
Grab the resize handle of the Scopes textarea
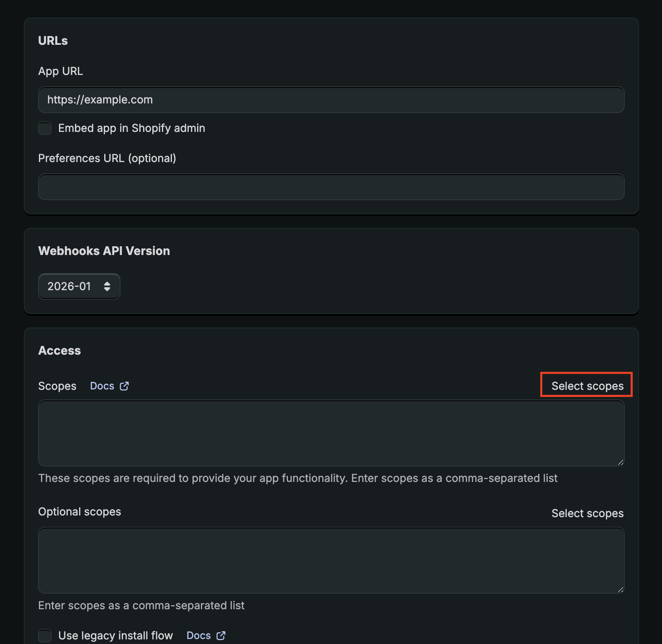[x=620, y=462]
